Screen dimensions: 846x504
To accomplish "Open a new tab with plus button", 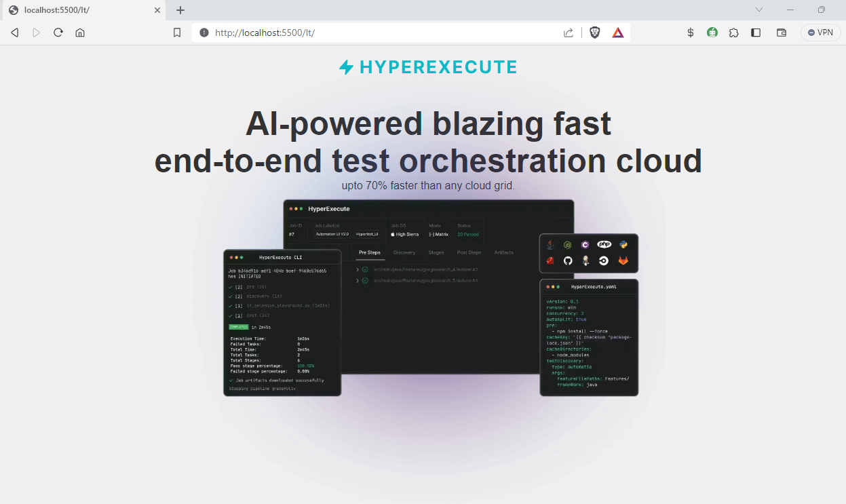I will (180, 10).
